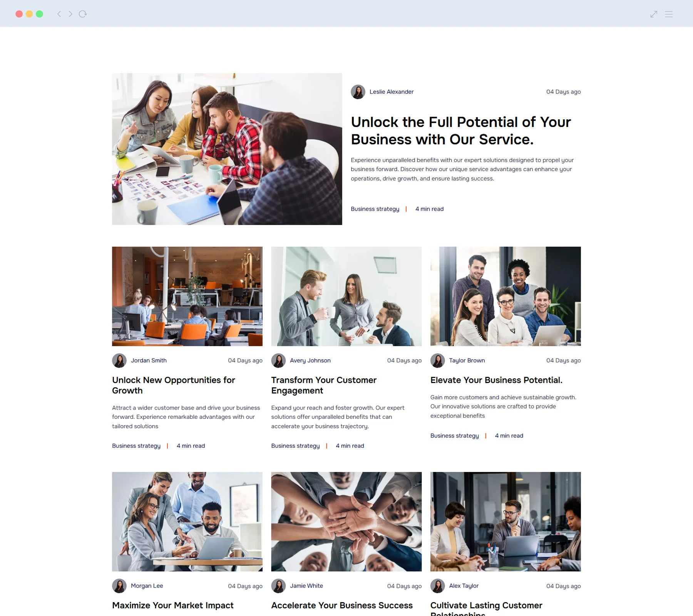Click author name Avery Johnson
This screenshot has width=693, height=616.
(x=310, y=361)
